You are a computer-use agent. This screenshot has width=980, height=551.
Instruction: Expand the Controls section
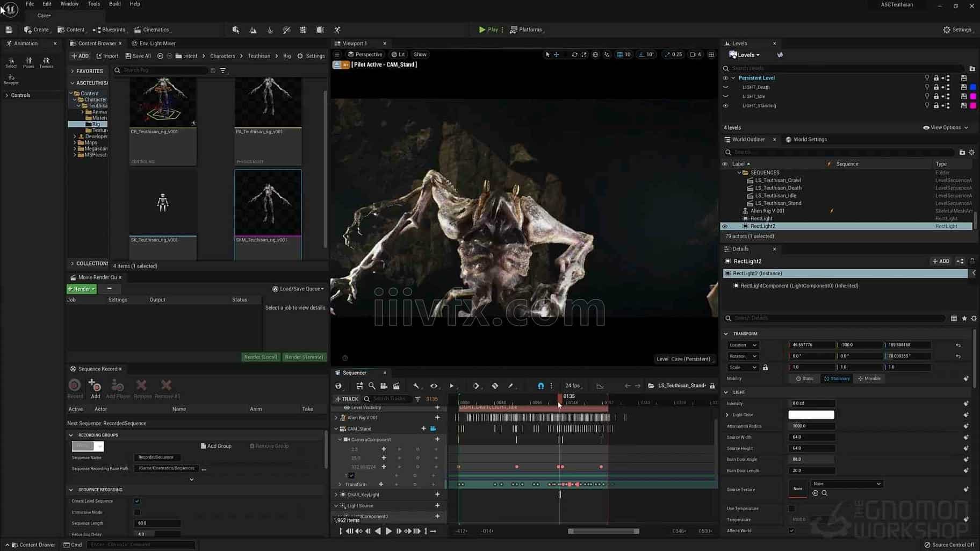pyautogui.click(x=6, y=95)
